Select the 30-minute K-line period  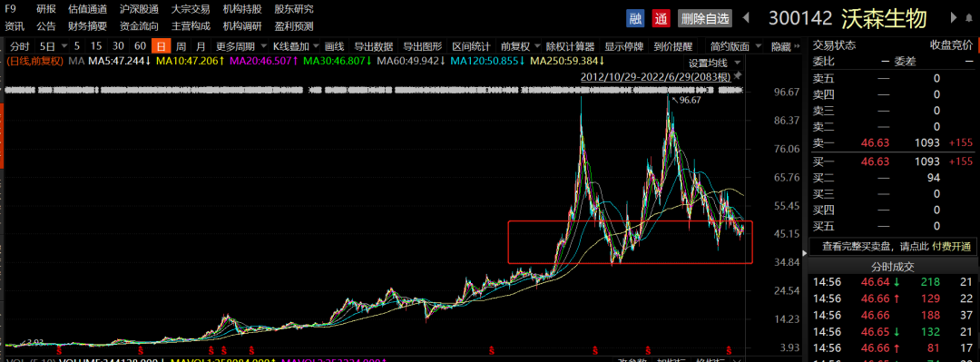(x=117, y=46)
